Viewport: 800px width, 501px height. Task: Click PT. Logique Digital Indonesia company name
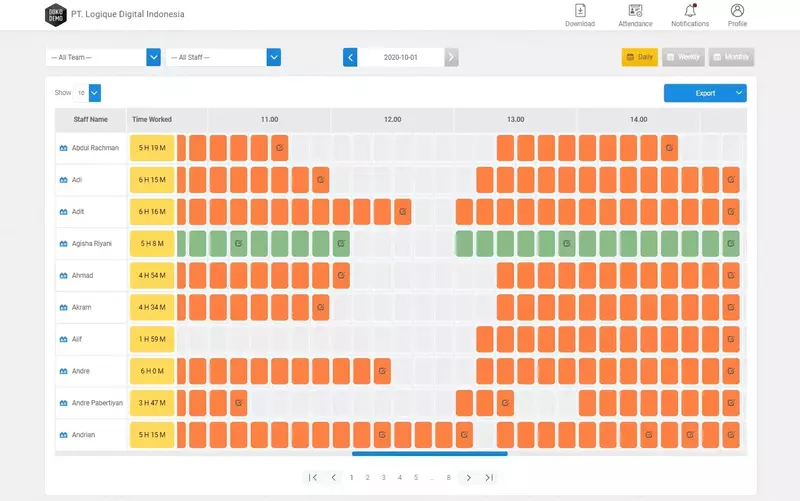pos(128,14)
